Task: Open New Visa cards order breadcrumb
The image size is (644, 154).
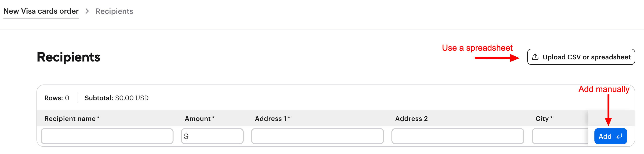Action: point(41,11)
